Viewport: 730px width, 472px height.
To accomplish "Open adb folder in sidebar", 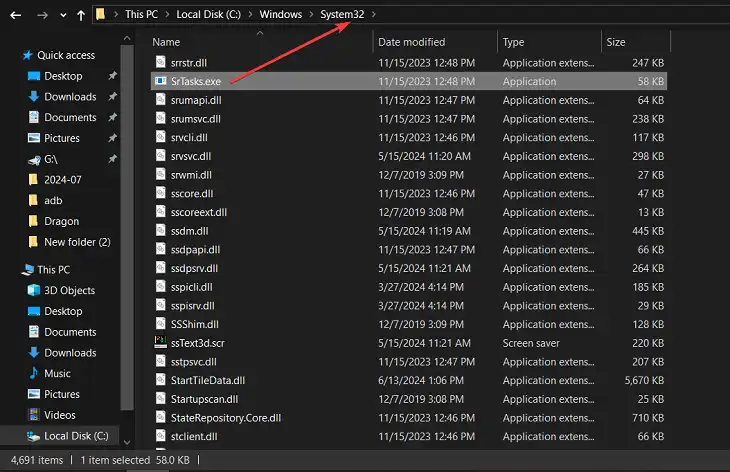I will click(53, 201).
